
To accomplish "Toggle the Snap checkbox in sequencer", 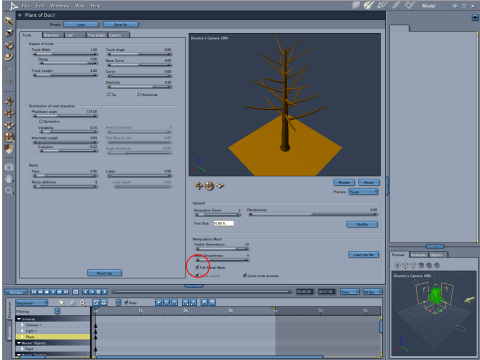I will click(x=126, y=302).
